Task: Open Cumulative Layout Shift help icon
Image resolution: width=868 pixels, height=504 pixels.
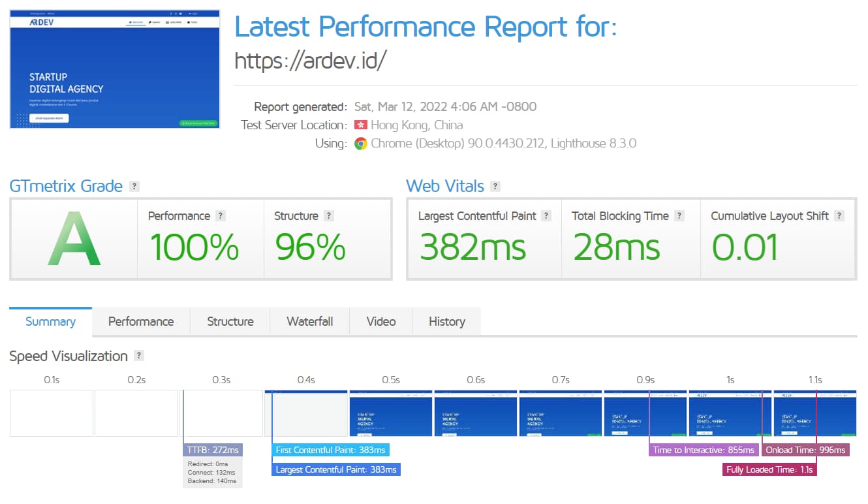Action: click(839, 216)
